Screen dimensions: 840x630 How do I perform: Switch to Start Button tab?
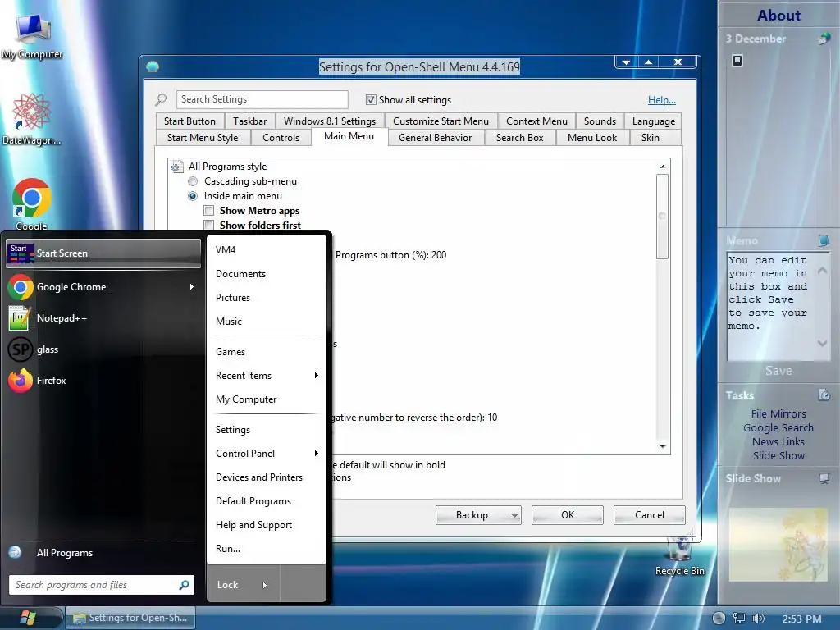(189, 121)
